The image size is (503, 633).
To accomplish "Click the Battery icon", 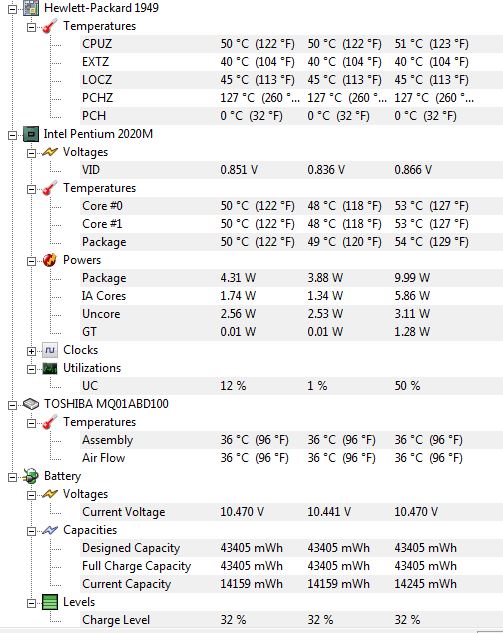I will coord(31,476).
